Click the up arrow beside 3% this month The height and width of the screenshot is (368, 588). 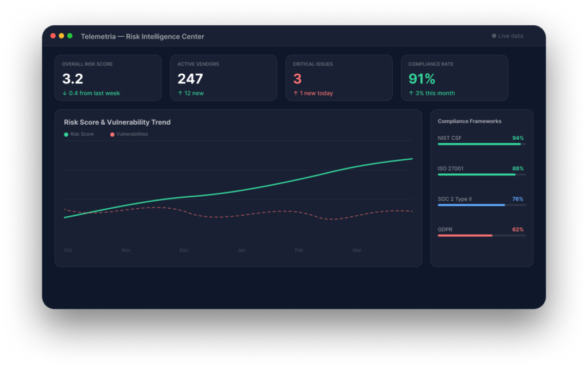coord(411,93)
